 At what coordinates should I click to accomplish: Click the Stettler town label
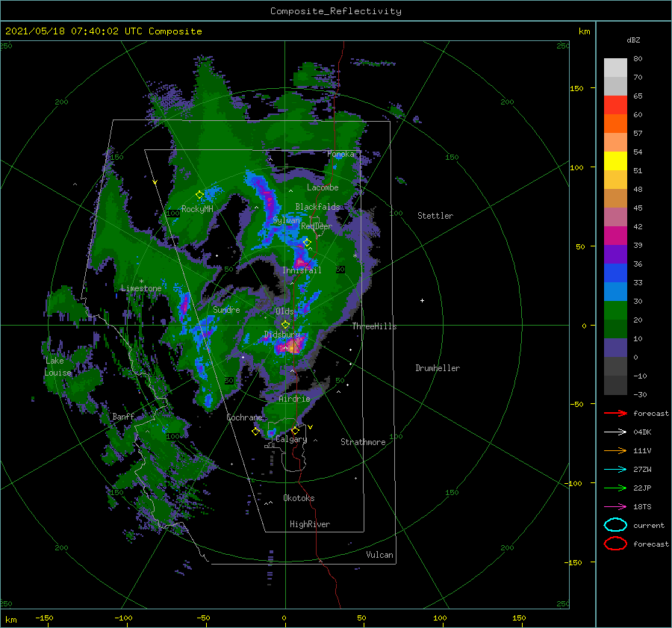point(435,216)
